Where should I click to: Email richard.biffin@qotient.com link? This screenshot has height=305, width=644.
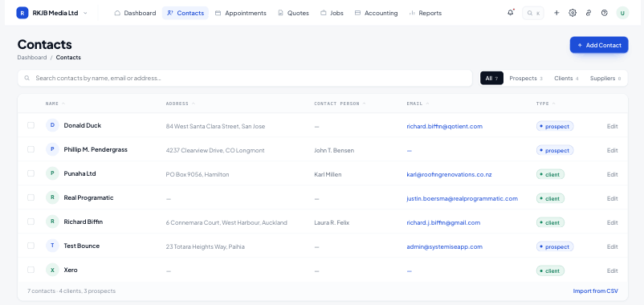[x=444, y=126]
